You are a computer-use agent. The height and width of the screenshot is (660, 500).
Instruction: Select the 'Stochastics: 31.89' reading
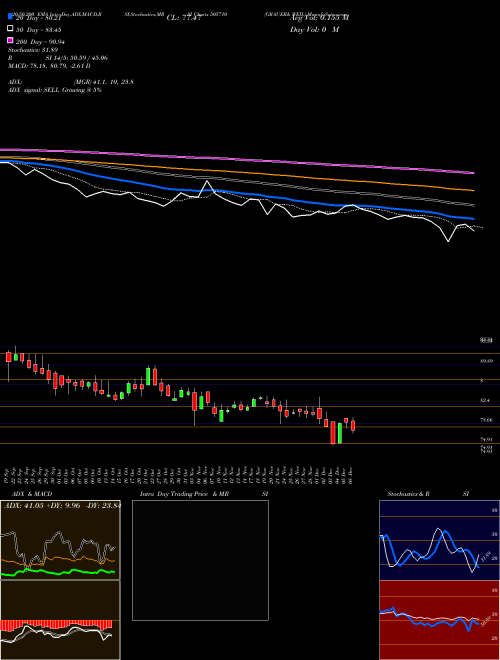tap(34, 50)
